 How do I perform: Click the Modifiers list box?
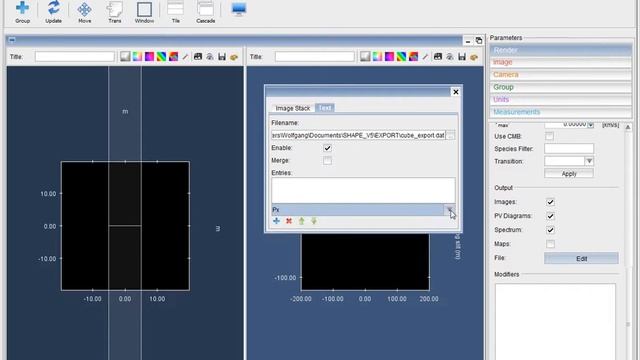click(x=555, y=322)
